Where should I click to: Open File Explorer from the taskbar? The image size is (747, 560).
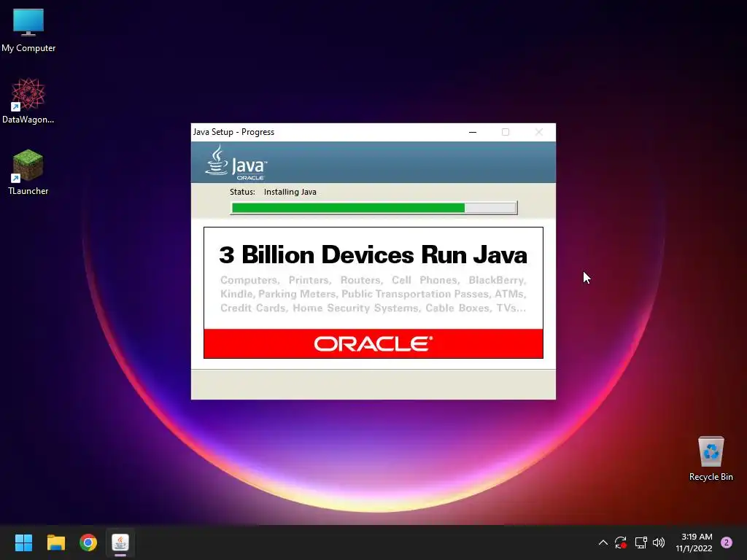point(55,542)
